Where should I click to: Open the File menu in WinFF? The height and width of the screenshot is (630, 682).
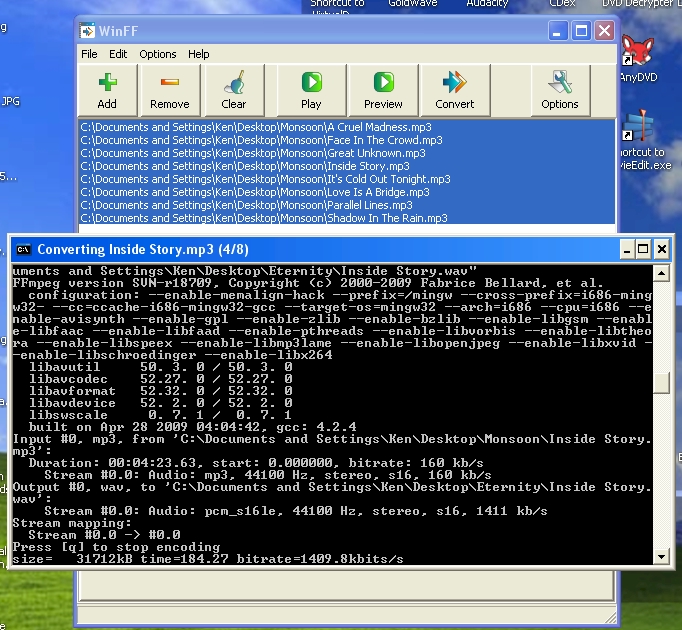89,54
